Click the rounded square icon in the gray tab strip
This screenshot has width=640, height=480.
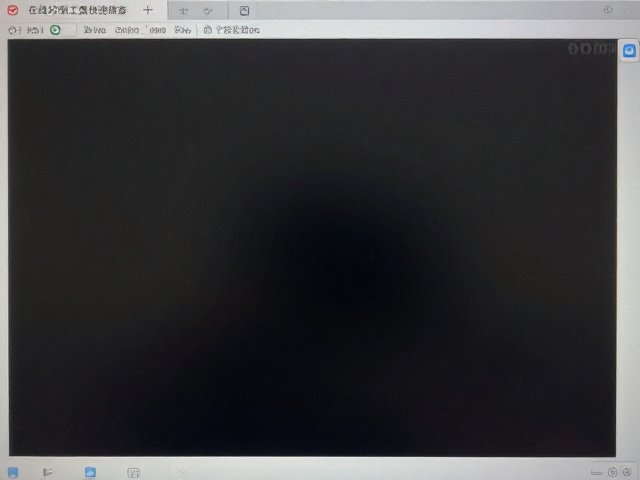[x=244, y=11]
